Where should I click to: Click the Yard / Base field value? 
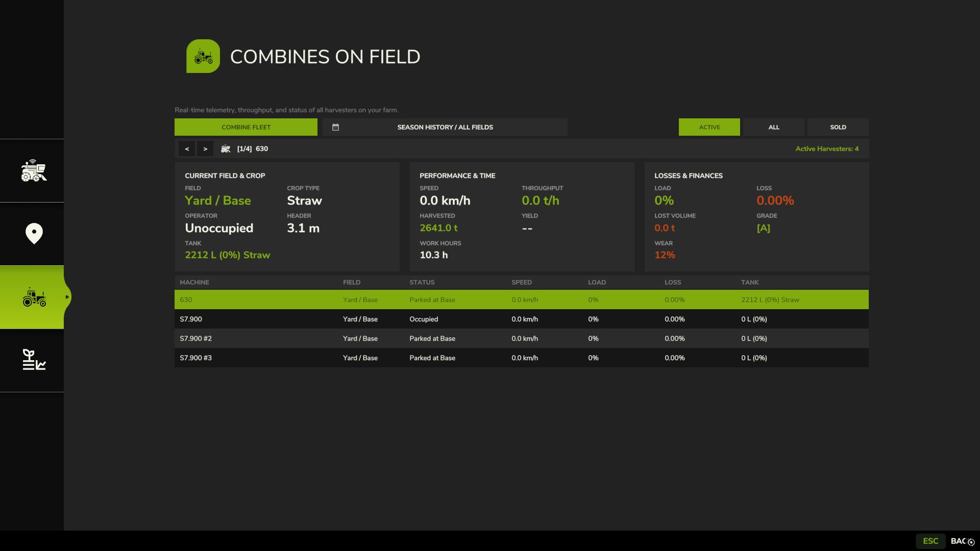pos(218,201)
